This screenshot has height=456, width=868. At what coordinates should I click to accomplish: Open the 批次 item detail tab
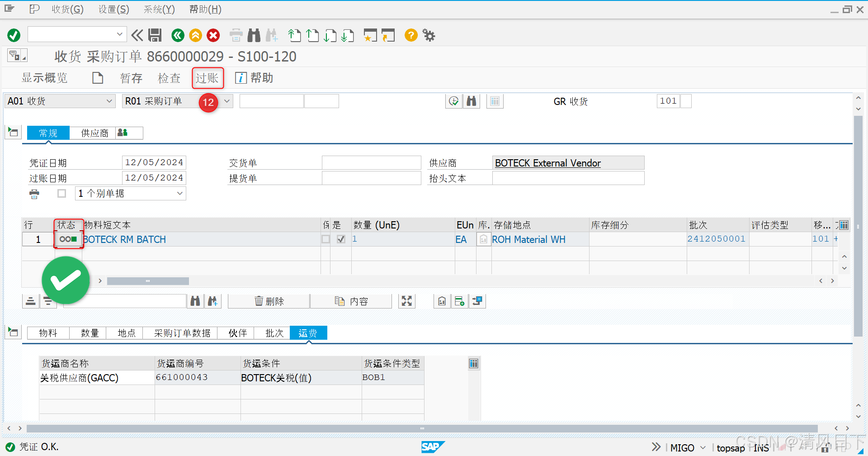(274, 333)
